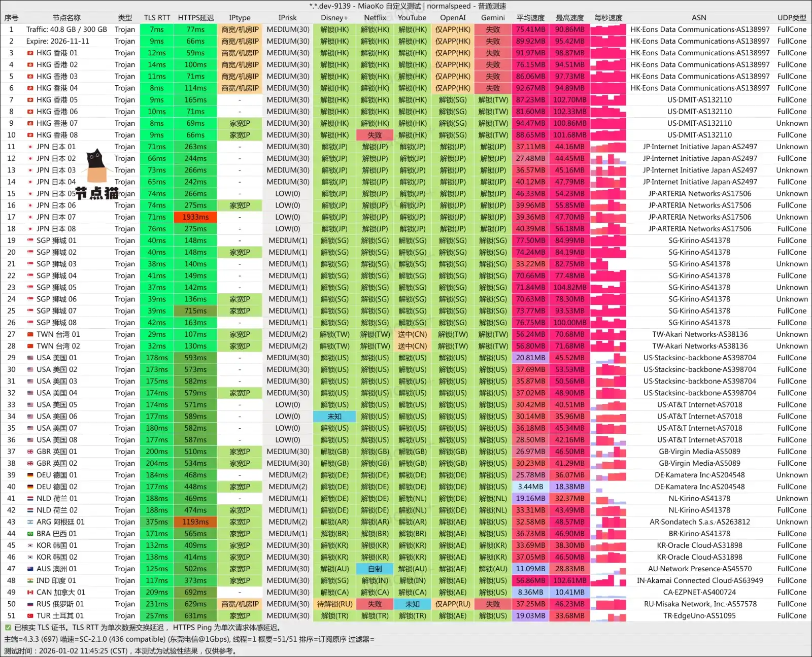Click the node name 'DEU 德国 02'

point(57,487)
